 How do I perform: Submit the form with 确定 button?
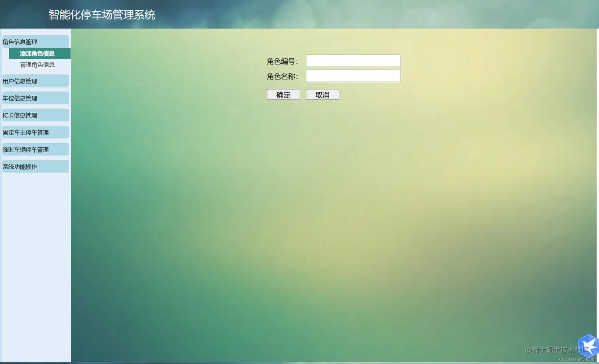pos(283,95)
